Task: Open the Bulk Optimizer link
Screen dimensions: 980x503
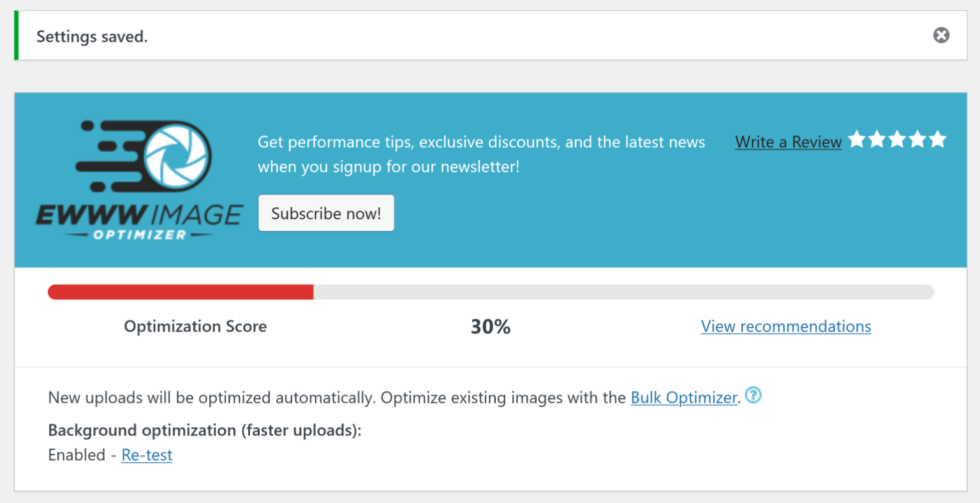Action: click(683, 397)
